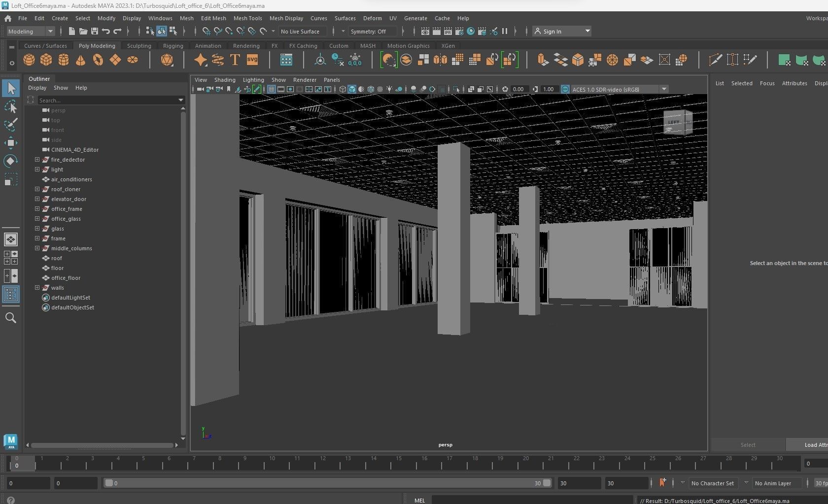Viewport: 828px width, 504px height.
Task: Create a polygon torus from shelf
Action: [x=98, y=60]
